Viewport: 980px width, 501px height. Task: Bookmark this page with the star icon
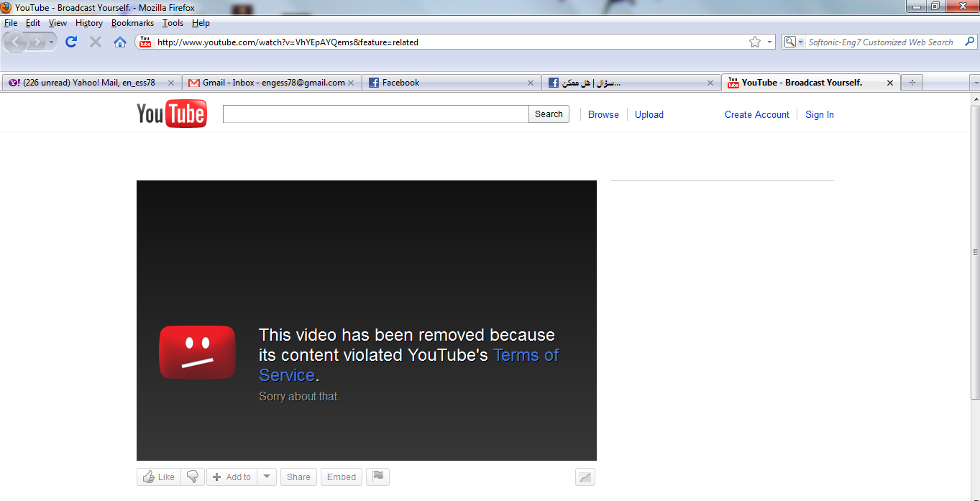(x=755, y=42)
